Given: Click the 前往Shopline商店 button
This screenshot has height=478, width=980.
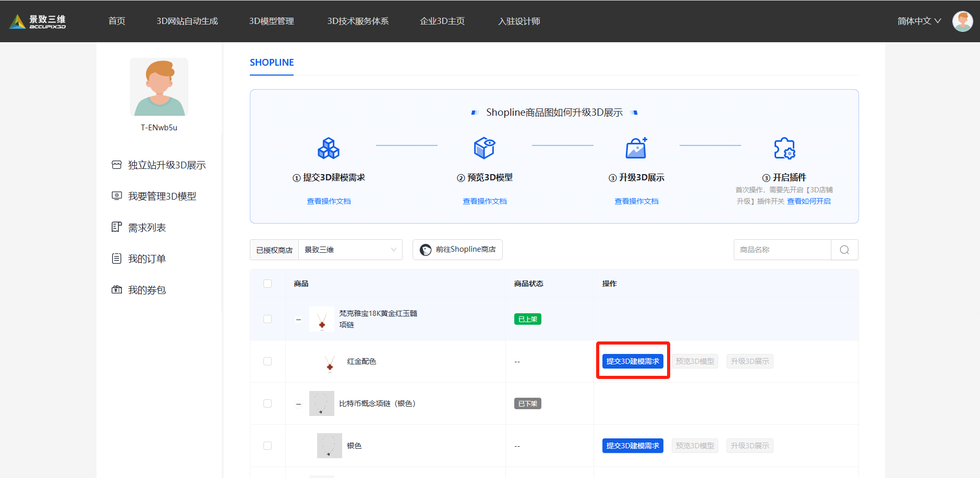Looking at the screenshot, I should pos(457,250).
